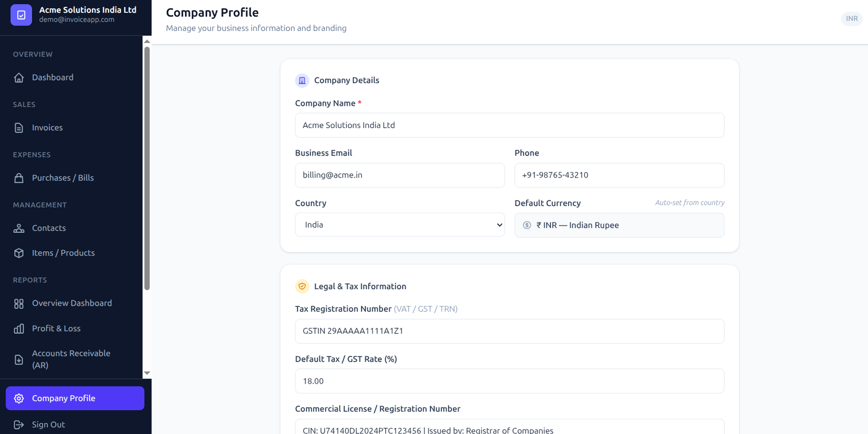The width and height of the screenshot is (868, 434).
Task: Click the MANAGEMENT sidebar heading
Action: tap(40, 205)
